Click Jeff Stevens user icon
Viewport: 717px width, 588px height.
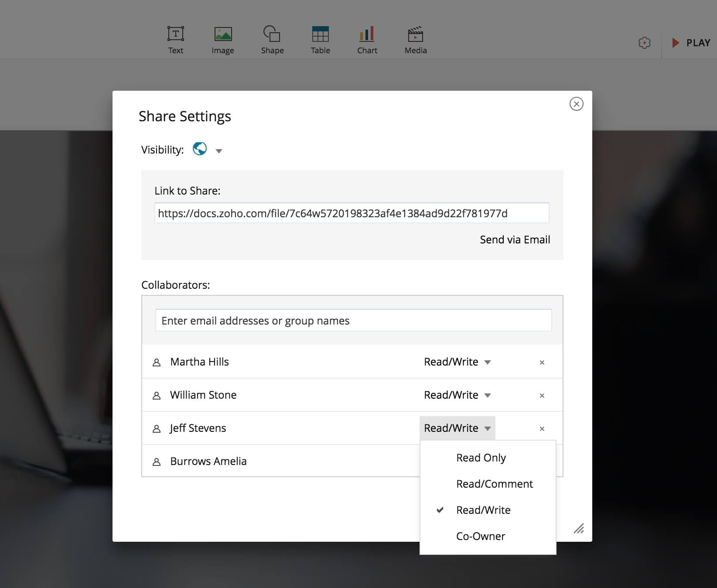coord(157,429)
